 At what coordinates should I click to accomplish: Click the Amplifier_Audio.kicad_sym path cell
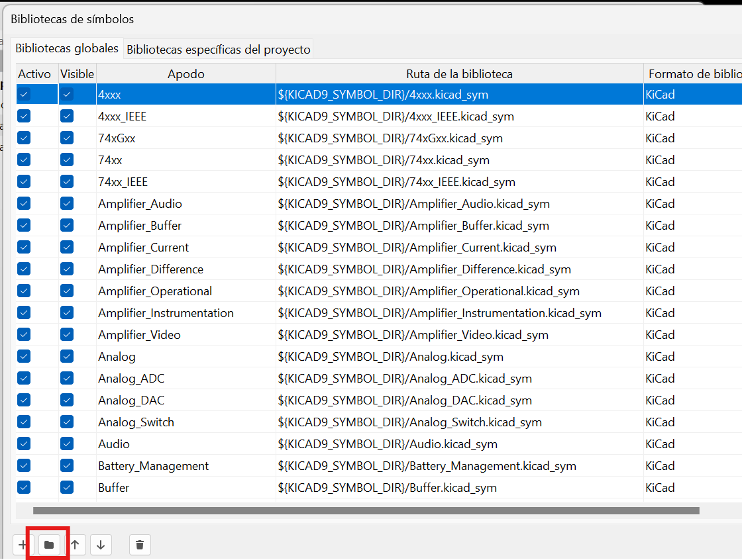click(x=460, y=203)
